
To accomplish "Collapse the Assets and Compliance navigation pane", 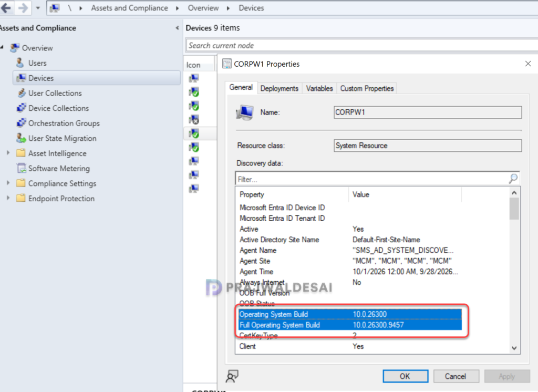I will 177,28.
